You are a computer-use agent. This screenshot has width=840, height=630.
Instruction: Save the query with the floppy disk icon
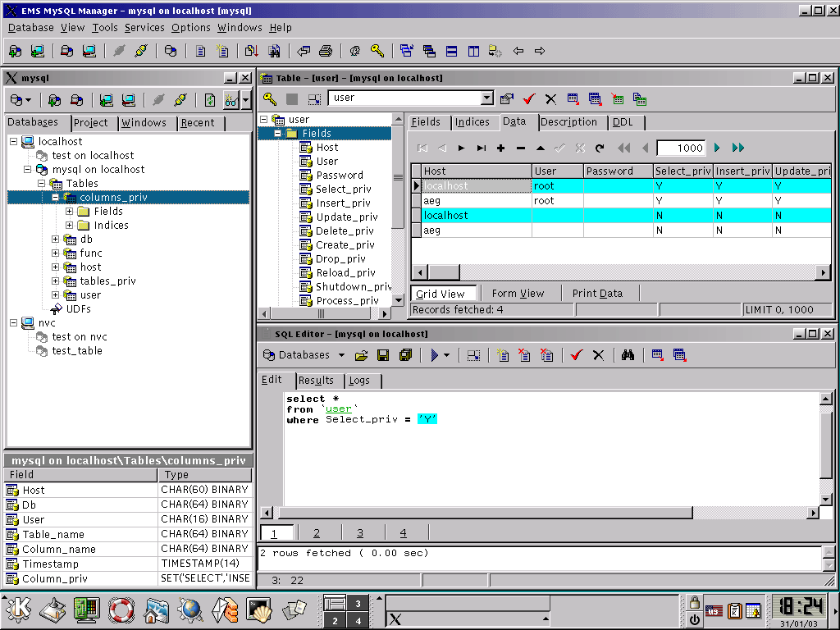tap(383, 355)
